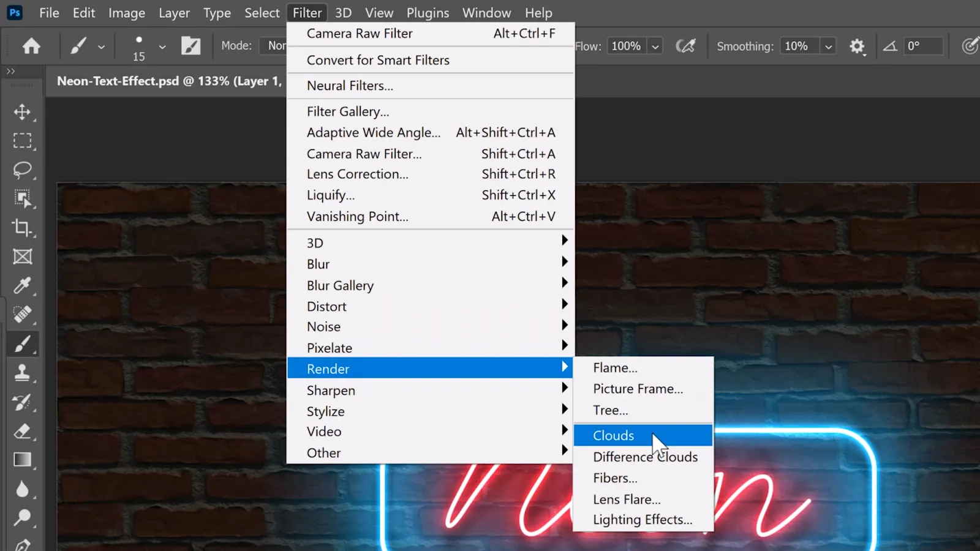Expand the Smoothing value dropdown
The height and width of the screenshot is (551, 980).
click(828, 47)
